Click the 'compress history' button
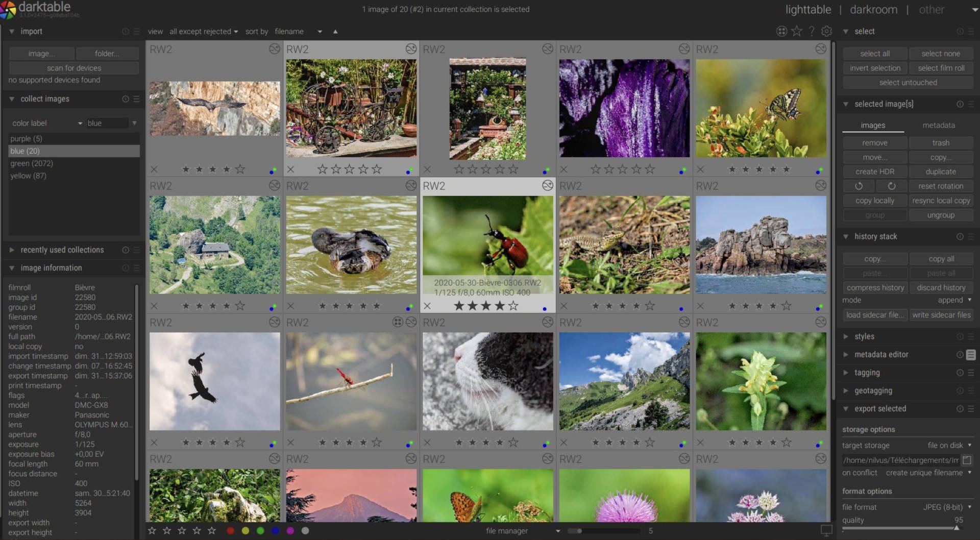The image size is (980, 540). coord(875,287)
